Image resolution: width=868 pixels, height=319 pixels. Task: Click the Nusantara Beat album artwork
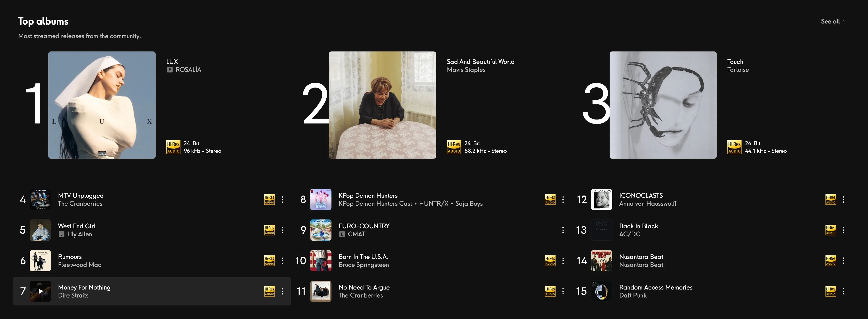tap(602, 261)
